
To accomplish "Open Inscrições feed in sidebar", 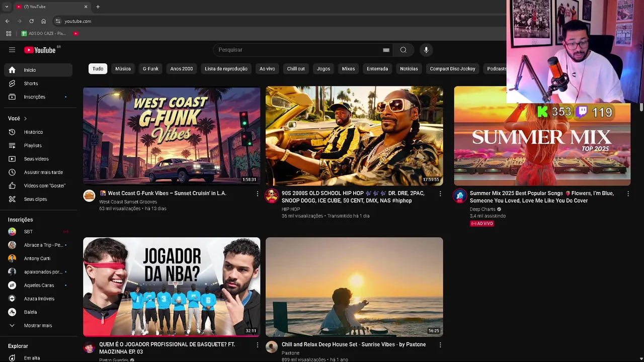I will coord(38,97).
